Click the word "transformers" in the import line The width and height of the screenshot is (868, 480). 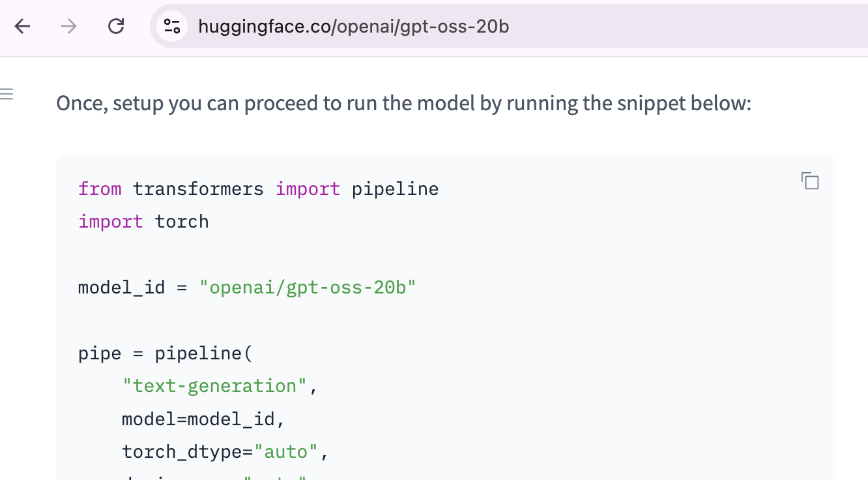pyautogui.click(x=198, y=189)
